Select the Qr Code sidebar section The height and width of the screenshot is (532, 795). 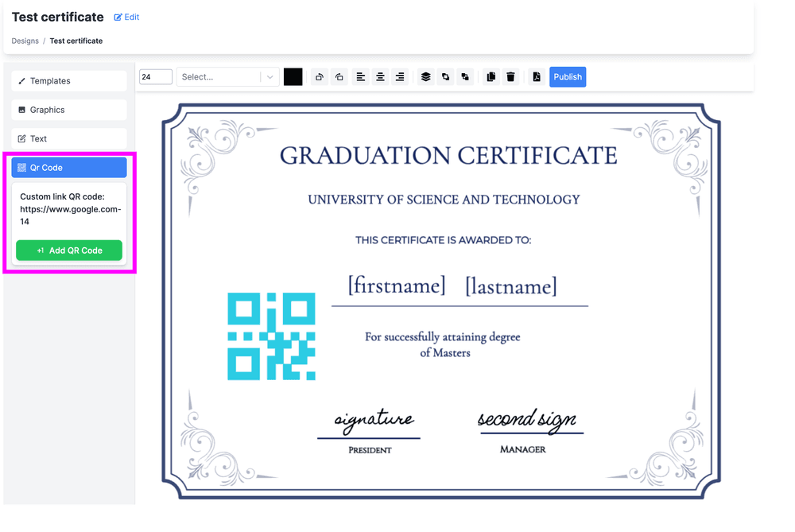point(68,167)
